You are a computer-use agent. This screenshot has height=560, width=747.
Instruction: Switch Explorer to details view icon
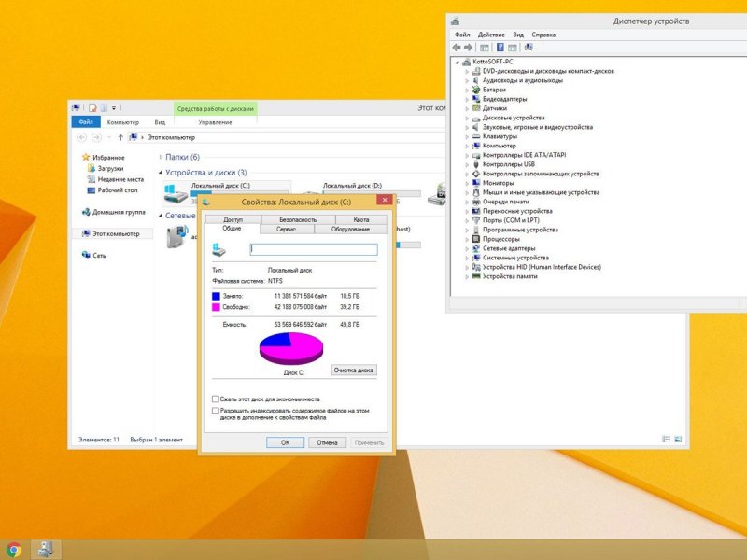point(666,439)
